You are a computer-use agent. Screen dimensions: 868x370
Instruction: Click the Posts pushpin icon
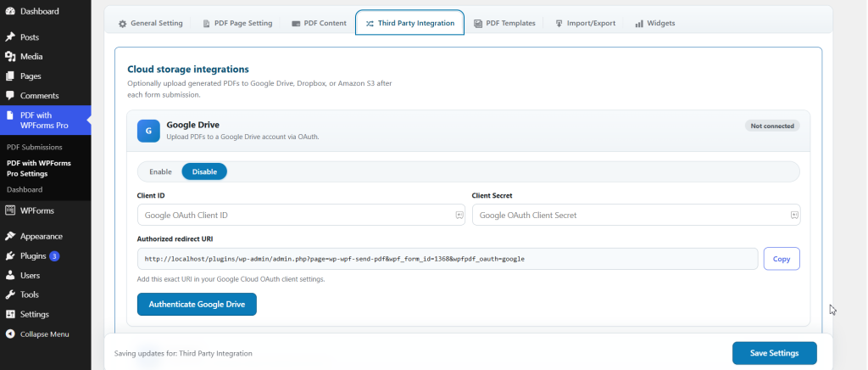coord(10,37)
